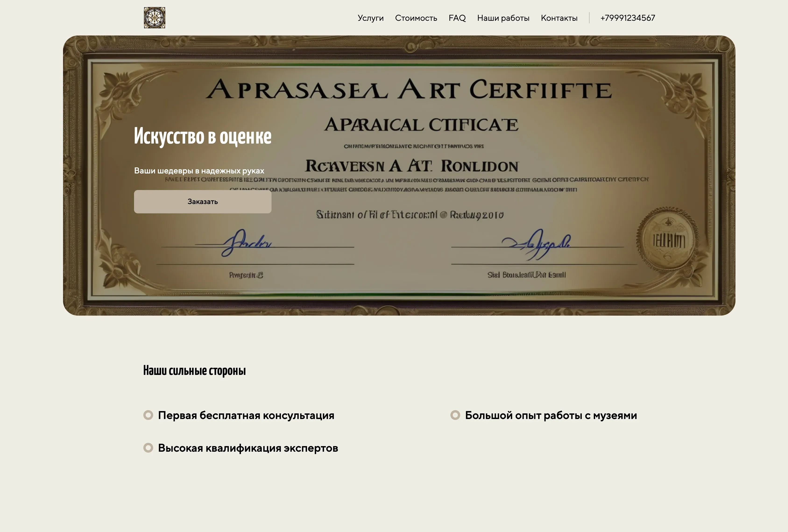The height and width of the screenshot is (532, 788).
Task: Click the certificate title Aprasasel Art Cerfiifte
Action: (409, 89)
